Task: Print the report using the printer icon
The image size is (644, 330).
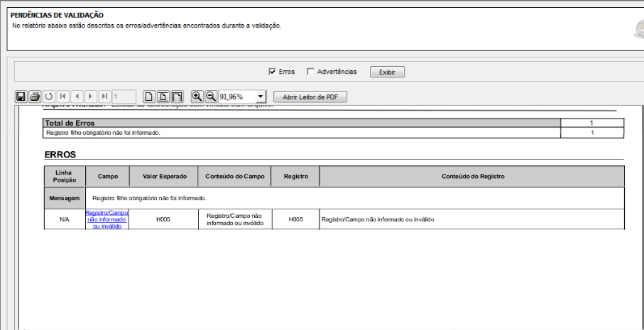Action: click(35, 97)
